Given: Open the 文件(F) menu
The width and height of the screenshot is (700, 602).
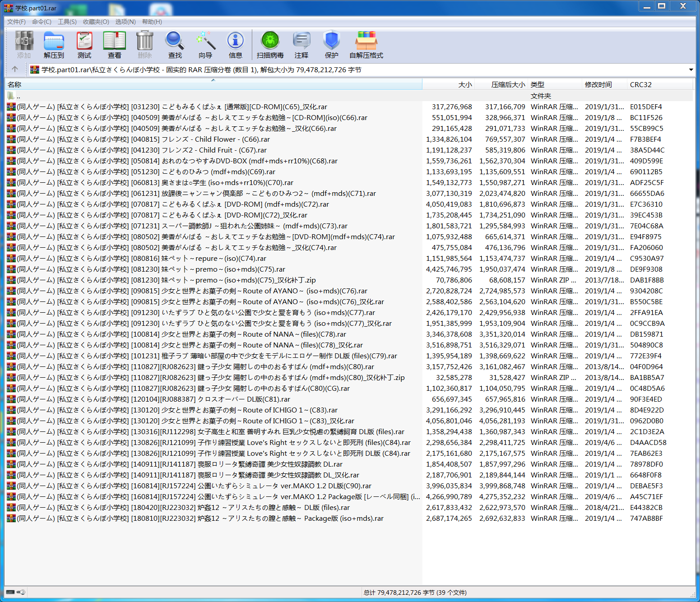Looking at the screenshot, I should pyautogui.click(x=16, y=22).
